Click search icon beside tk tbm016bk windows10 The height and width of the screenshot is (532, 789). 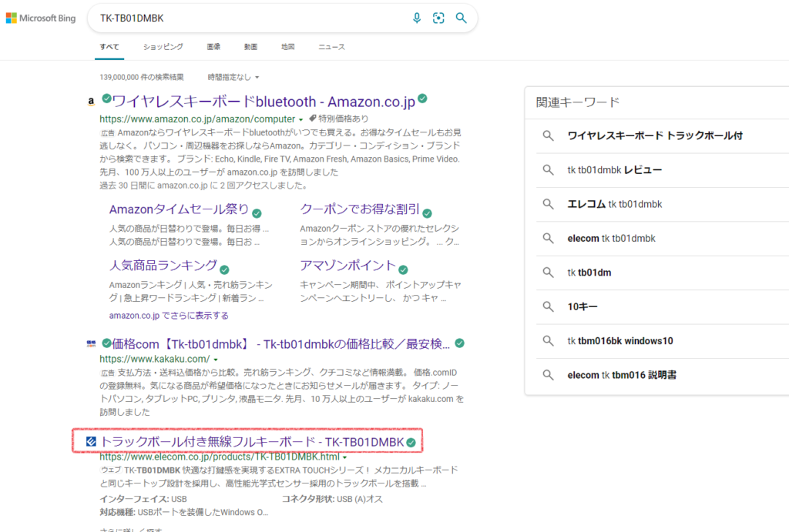click(548, 341)
